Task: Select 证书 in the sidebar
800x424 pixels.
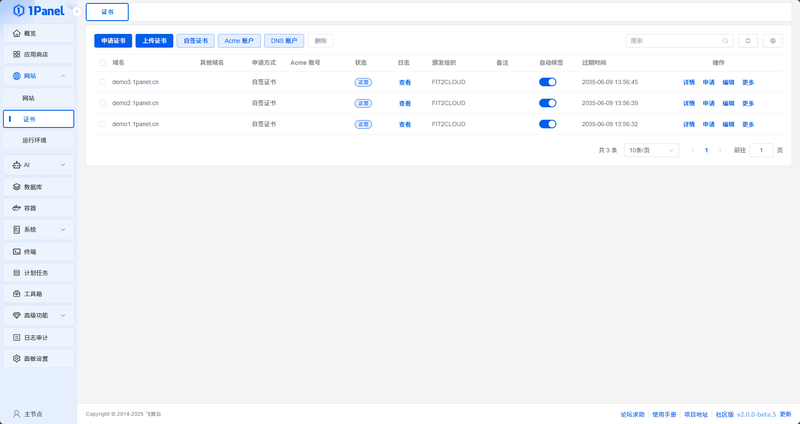Action: pos(39,119)
